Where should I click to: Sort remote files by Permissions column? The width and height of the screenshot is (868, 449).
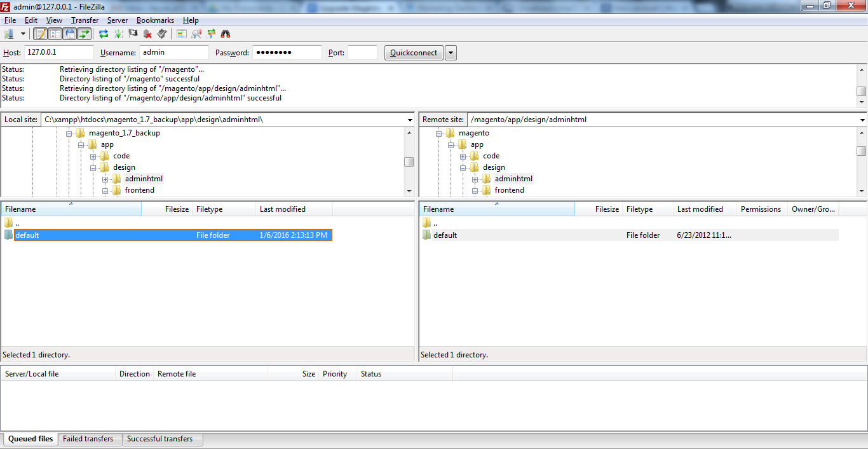(763, 209)
